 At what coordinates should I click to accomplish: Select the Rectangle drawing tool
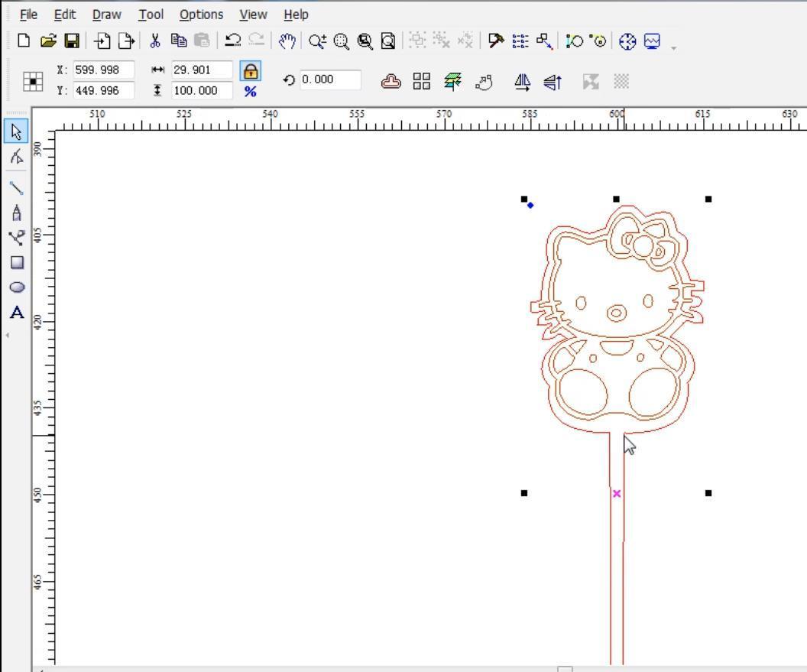coord(17,263)
